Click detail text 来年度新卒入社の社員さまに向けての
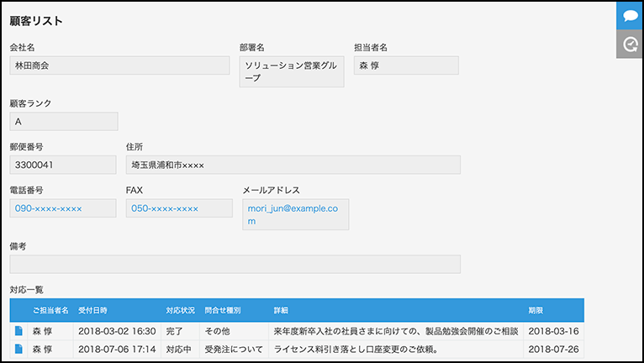 (x=396, y=331)
